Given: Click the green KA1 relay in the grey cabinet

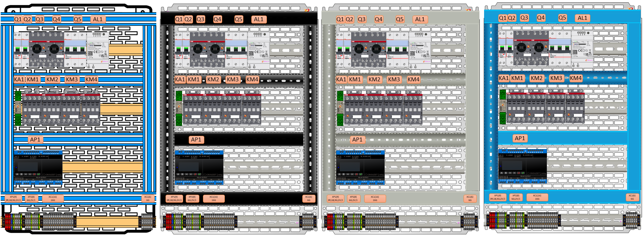Looking at the screenshot, I should [x=340, y=108].
